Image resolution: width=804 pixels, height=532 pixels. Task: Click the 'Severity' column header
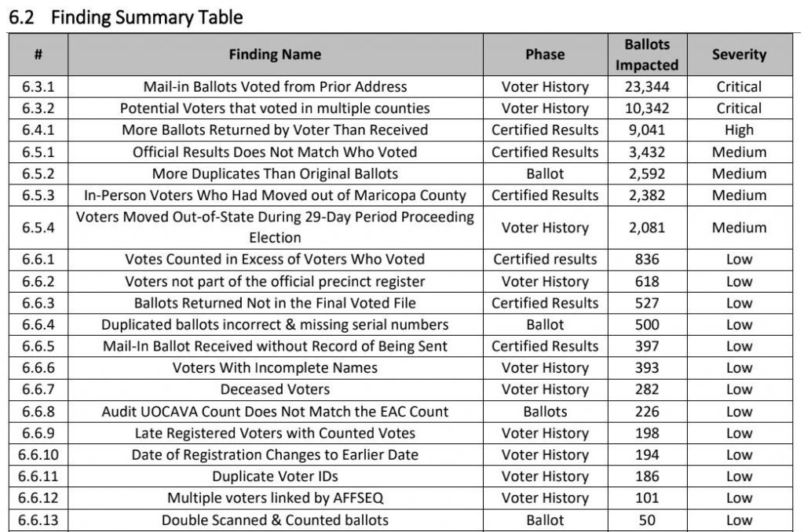pos(739,55)
